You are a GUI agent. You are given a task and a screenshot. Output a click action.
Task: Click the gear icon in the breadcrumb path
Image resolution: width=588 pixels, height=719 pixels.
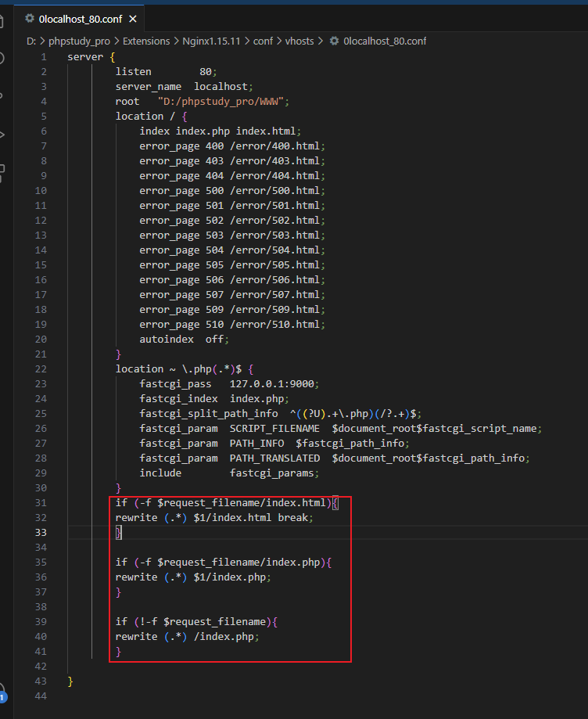pyautogui.click(x=335, y=41)
